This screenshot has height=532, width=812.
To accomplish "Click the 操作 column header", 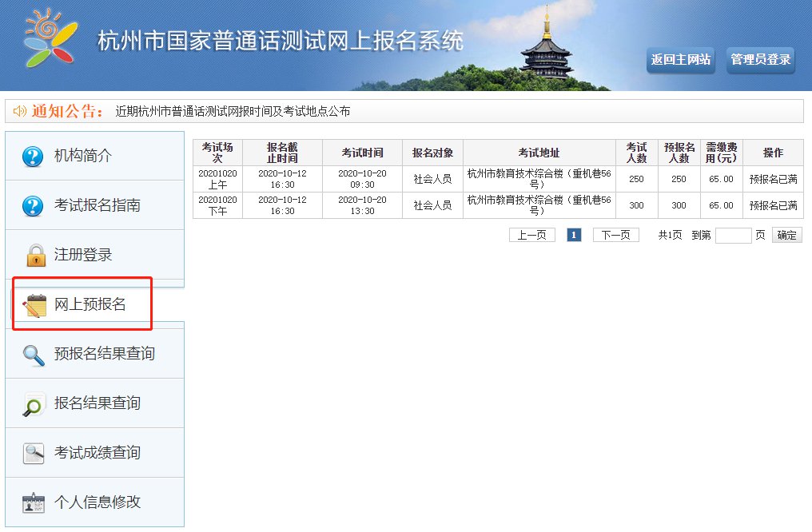I will click(x=773, y=153).
